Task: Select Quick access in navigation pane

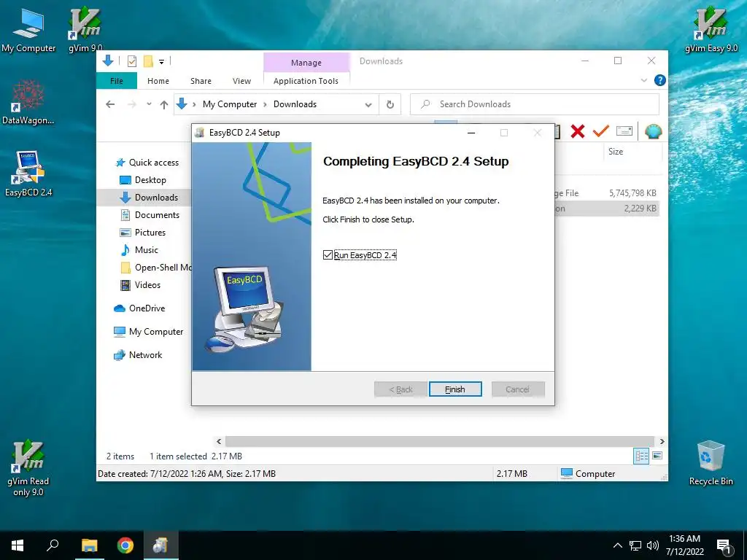Action: pyautogui.click(x=147, y=163)
